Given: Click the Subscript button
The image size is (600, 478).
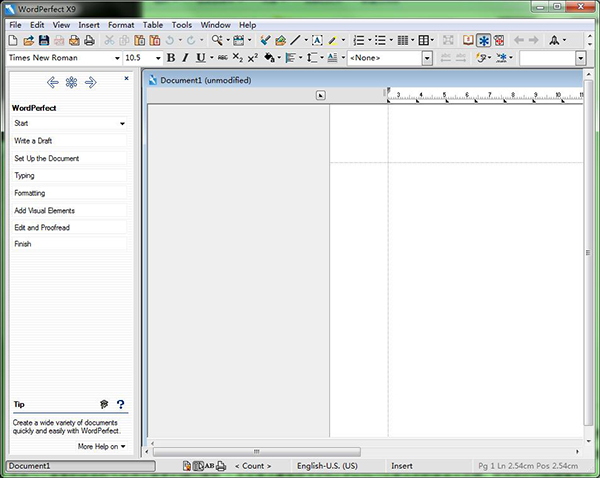Looking at the screenshot, I should pos(237,58).
